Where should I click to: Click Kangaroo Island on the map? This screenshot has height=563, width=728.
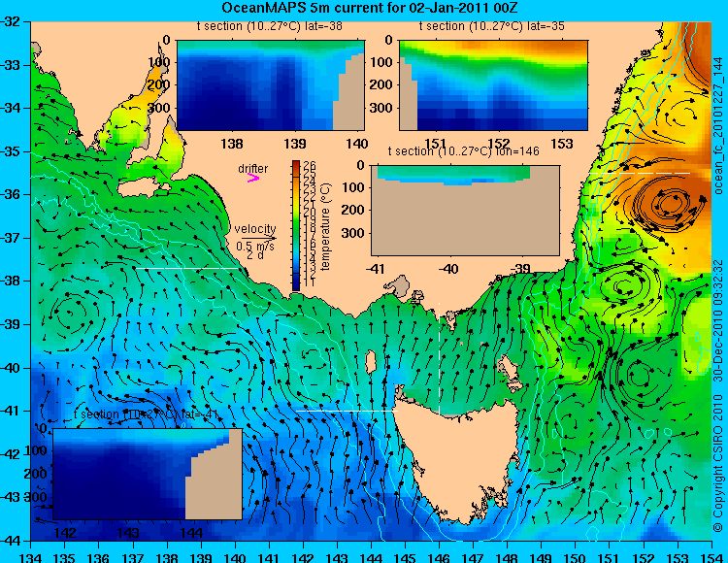pyautogui.click(x=142, y=188)
